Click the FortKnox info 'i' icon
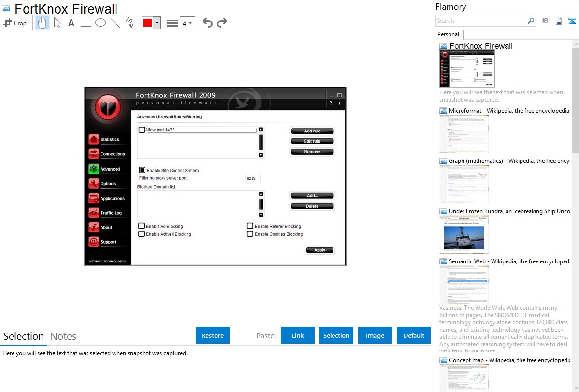579x392 pixels. point(339,103)
